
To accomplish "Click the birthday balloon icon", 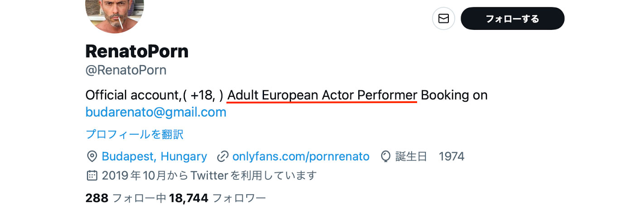I will point(385,157).
